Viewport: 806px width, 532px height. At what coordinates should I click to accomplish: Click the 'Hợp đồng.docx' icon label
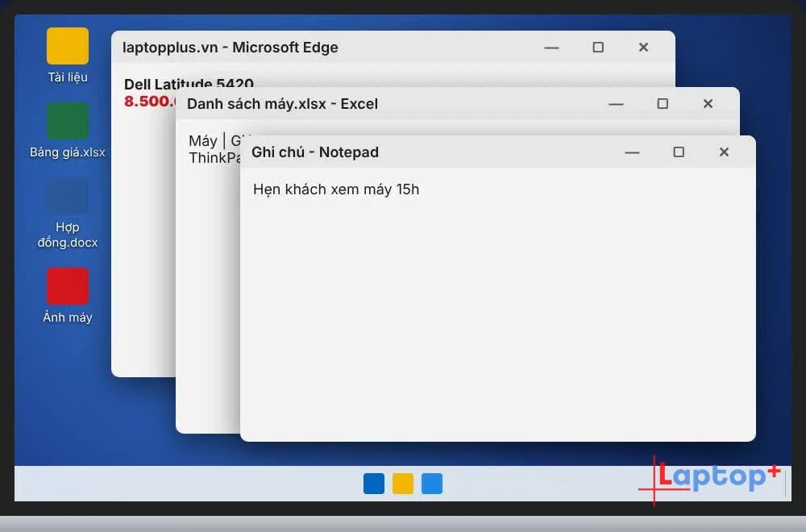click(68, 235)
